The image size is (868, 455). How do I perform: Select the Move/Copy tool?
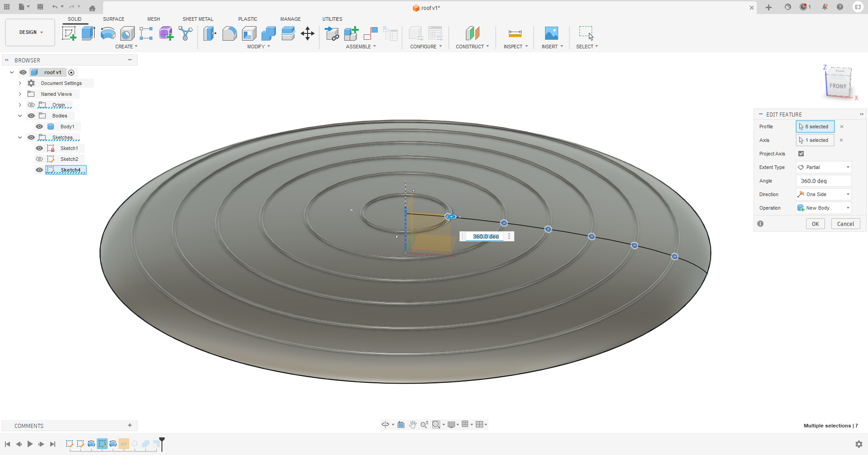point(308,33)
